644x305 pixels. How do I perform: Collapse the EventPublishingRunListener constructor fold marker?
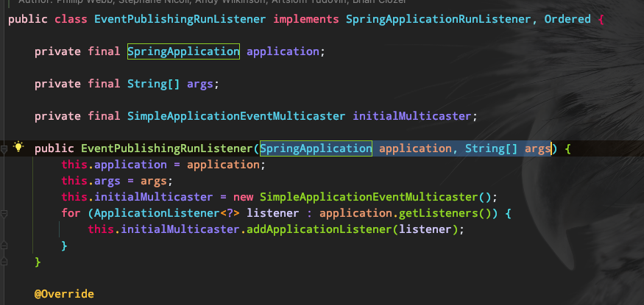point(4,148)
